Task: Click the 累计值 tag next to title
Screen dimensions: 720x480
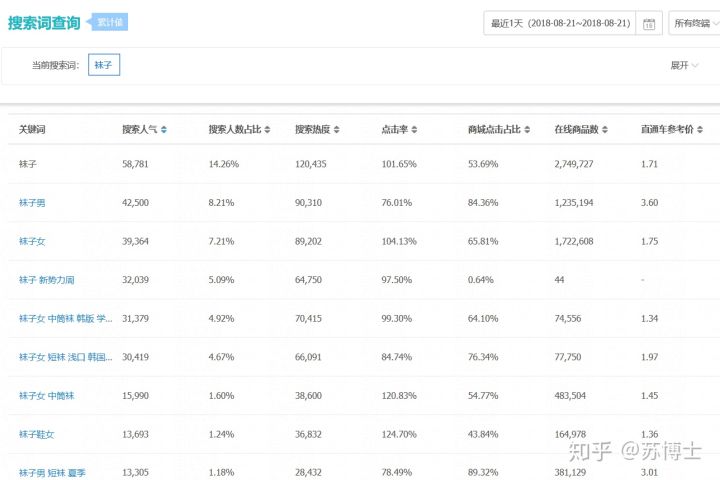Action: tap(111, 22)
